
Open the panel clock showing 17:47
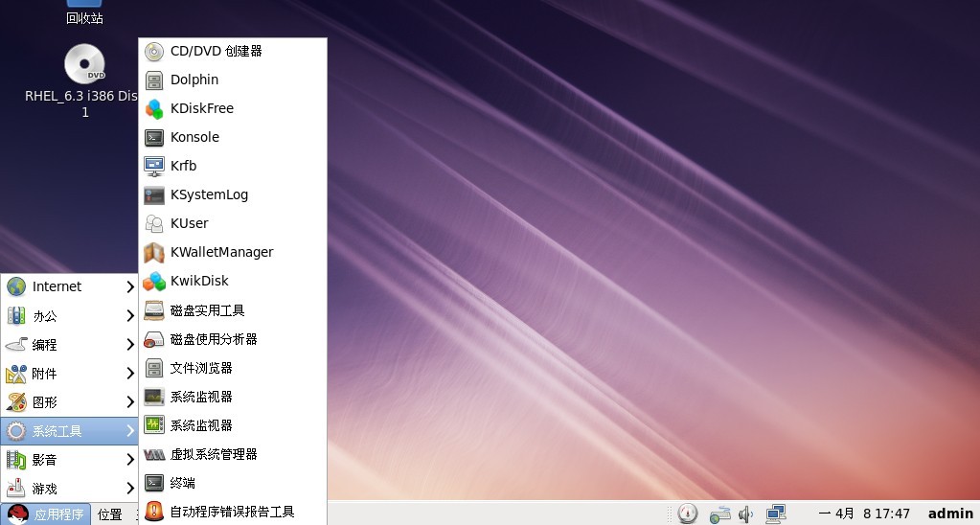(864, 514)
